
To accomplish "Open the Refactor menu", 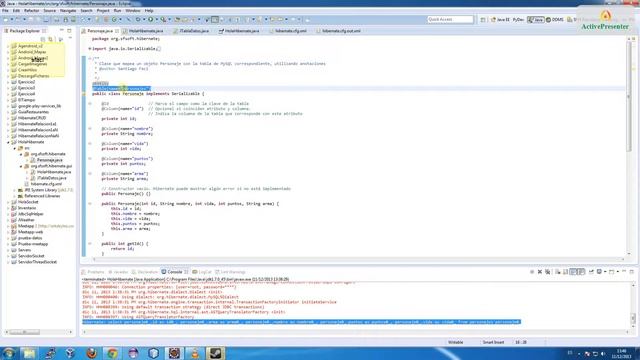I will click(x=32, y=11).
